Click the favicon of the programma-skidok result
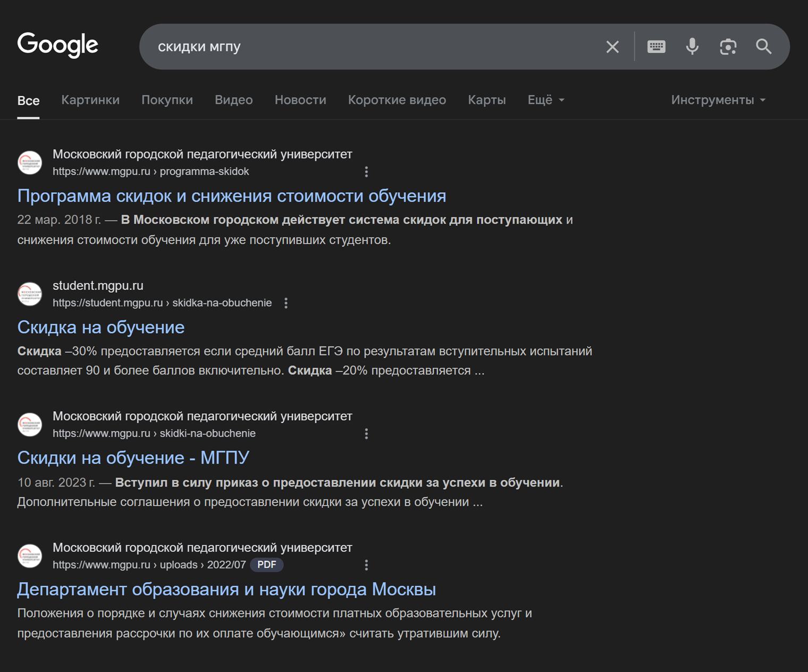The height and width of the screenshot is (672, 808). [x=30, y=163]
